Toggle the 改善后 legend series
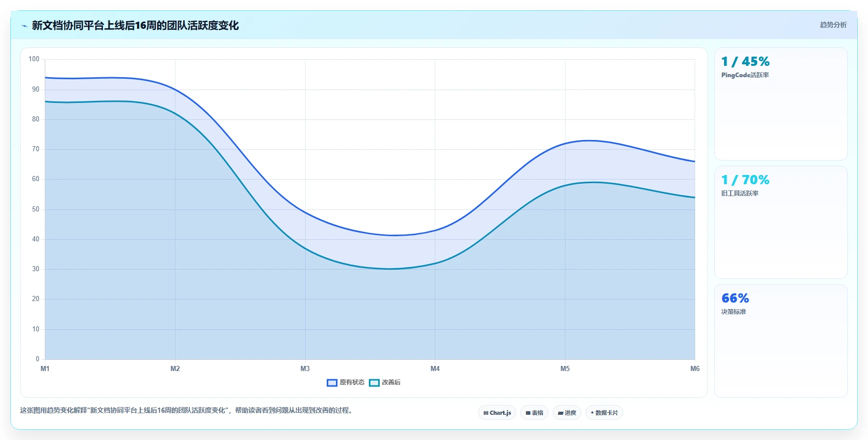Image resolution: width=868 pixels, height=440 pixels. (385, 382)
